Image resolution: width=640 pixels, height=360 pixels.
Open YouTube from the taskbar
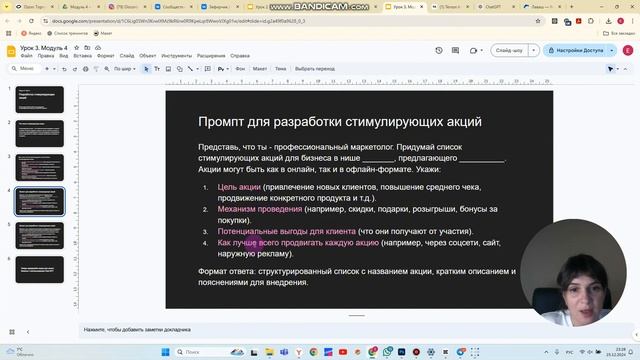coord(343,352)
